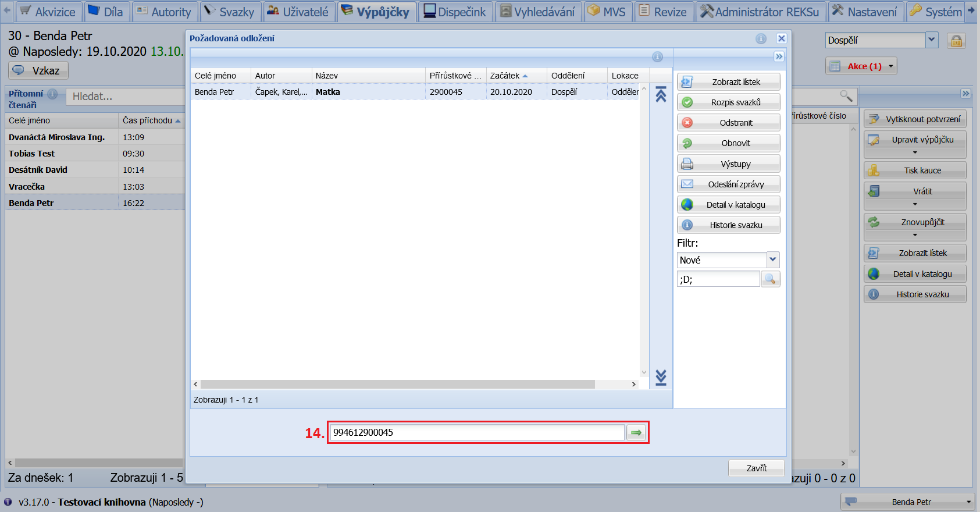The image size is (980, 512).
Task: Click Zobrazit lístek in dialog
Action: coord(728,82)
